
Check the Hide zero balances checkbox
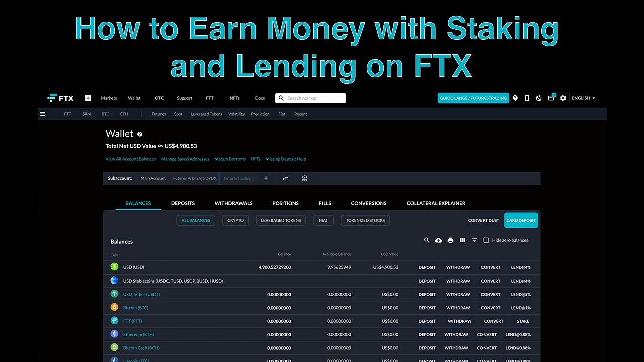pyautogui.click(x=486, y=240)
